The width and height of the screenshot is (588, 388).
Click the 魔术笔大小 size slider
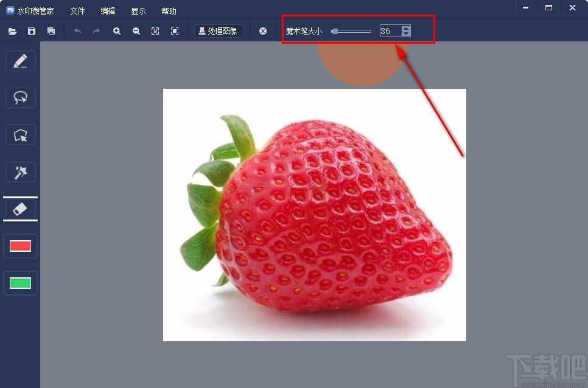351,32
